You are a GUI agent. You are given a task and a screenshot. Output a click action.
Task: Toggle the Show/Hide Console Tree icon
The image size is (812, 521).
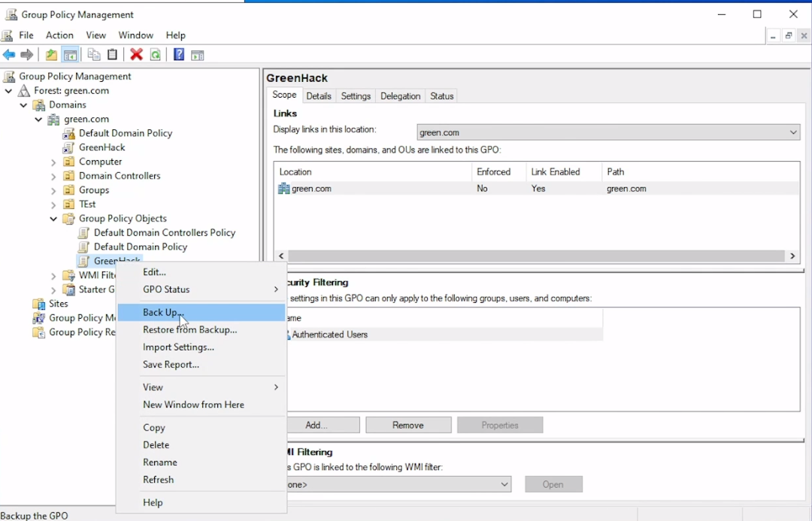[70, 54]
